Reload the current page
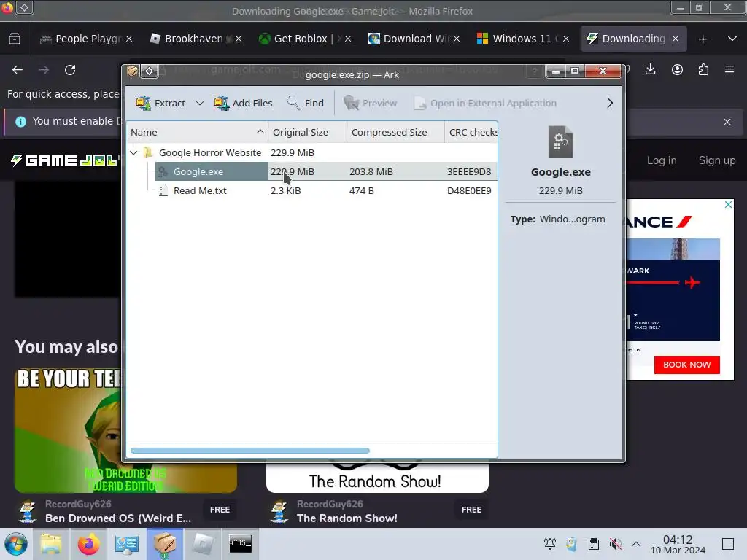 pos(70,70)
